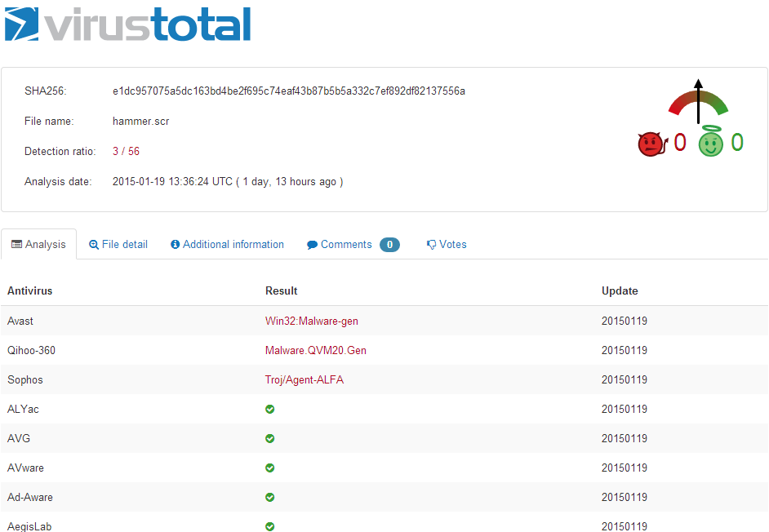The width and height of the screenshot is (769, 532).
Task: Click the Troj/Agent-ALFA result
Action: tap(304, 379)
